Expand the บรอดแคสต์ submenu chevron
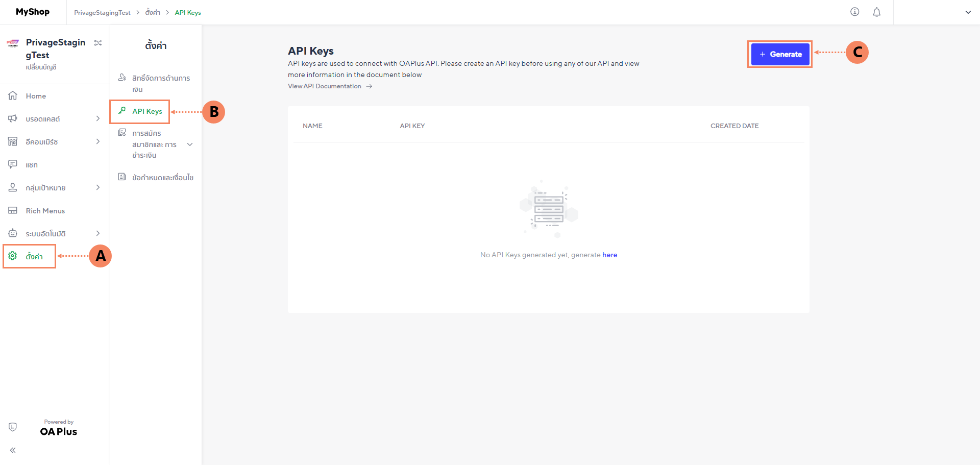980x465 pixels. (98, 118)
